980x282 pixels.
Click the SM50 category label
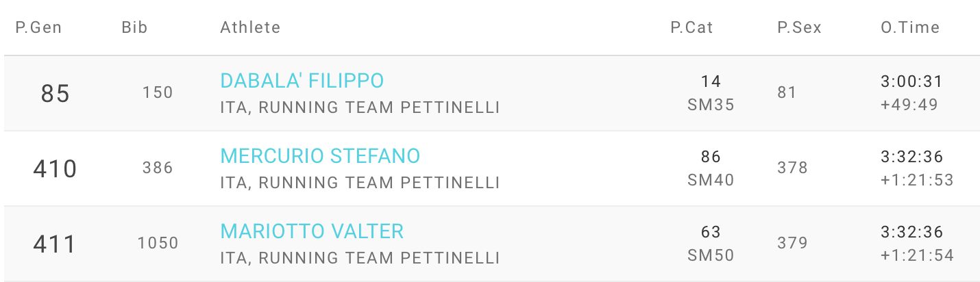pyautogui.click(x=711, y=256)
